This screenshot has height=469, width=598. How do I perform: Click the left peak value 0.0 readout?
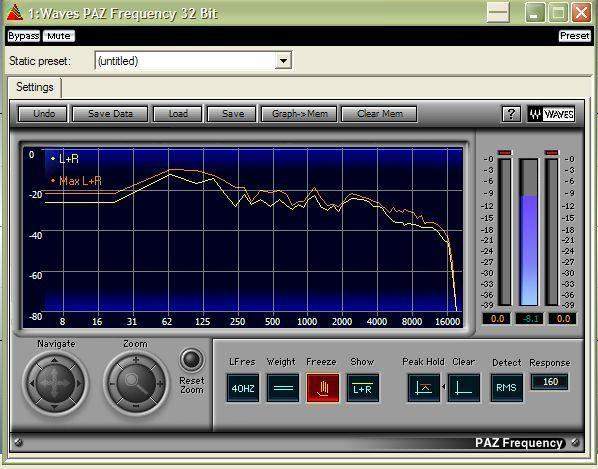497,319
